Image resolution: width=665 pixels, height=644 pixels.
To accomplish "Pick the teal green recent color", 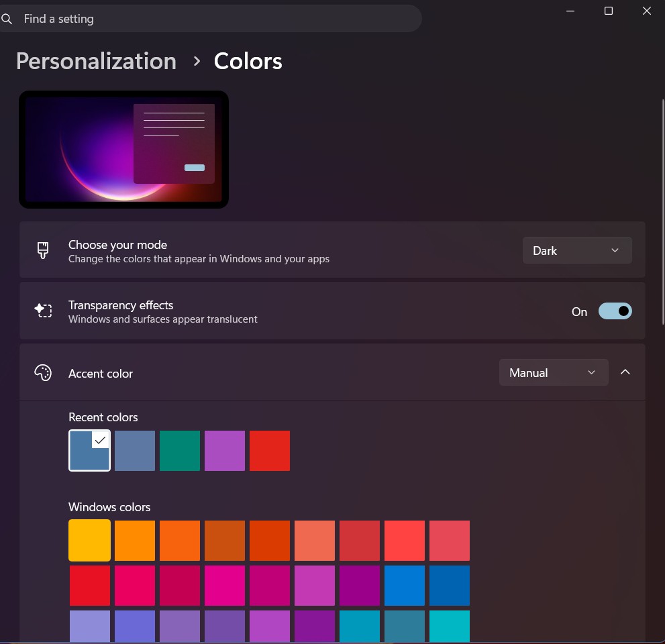I will (180, 451).
